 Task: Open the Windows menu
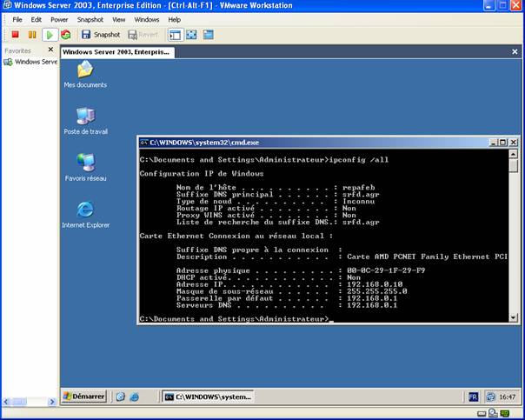(x=147, y=20)
